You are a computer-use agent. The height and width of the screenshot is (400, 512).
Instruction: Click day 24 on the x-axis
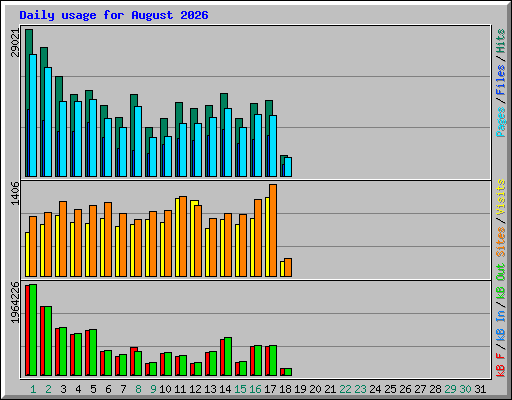(x=375, y=389)
